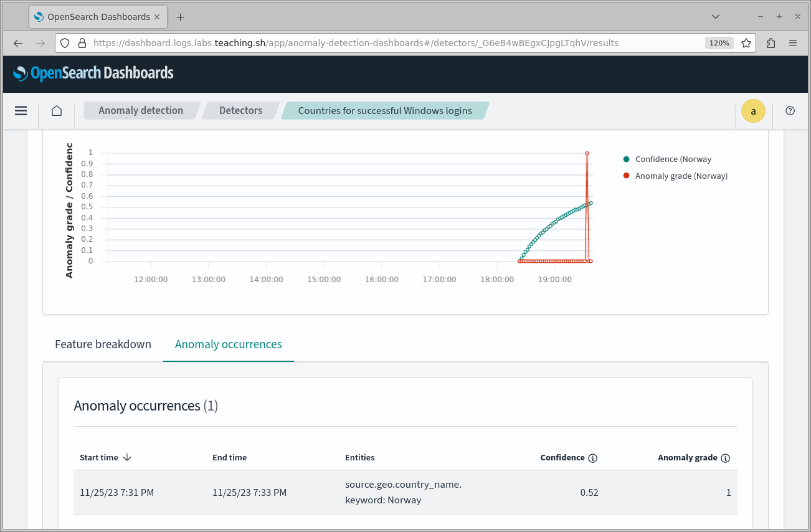The width and height of the screenshot is (811, 532).
Task: Click the Confidence column info icon
Action: [x=593, y=458]
